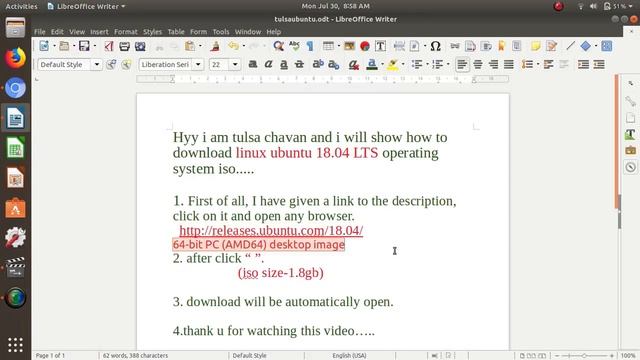Click the New document icon
This screenshot has width=640, height=360.
(44, 46)
